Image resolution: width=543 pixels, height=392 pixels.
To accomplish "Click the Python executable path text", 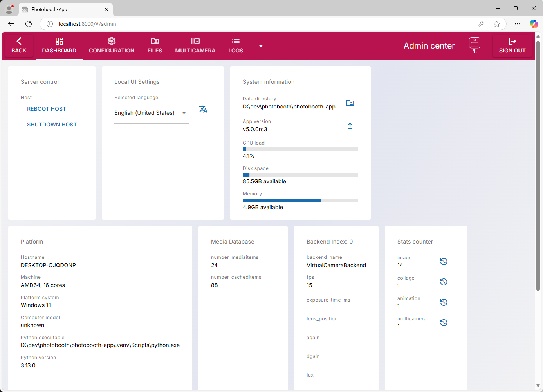I will click(x=100, y=345).
